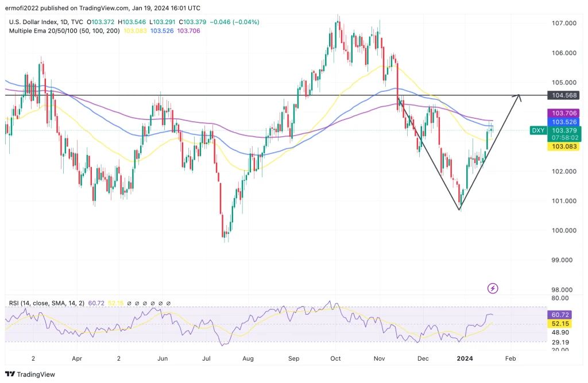Click the 104.568 price line label
588x383 pixels.
tap(563, 95)
